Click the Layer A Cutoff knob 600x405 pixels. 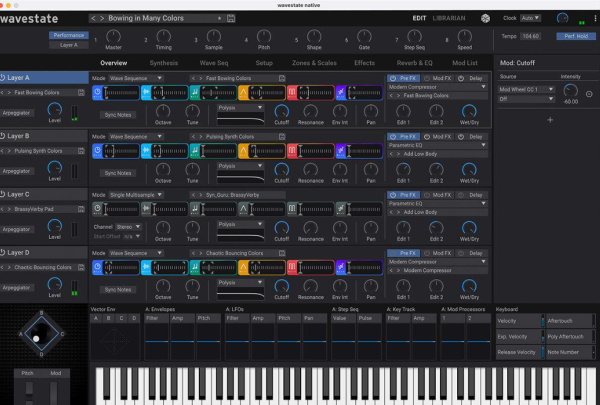282,112
